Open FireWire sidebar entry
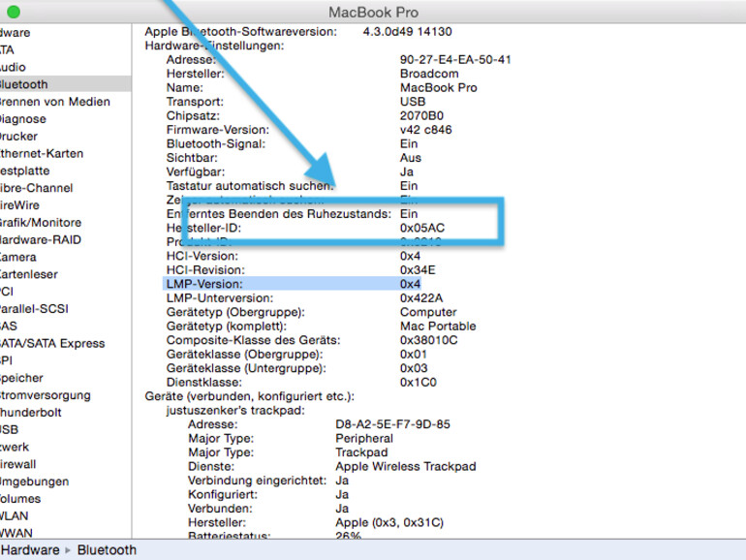 [19, 205]
